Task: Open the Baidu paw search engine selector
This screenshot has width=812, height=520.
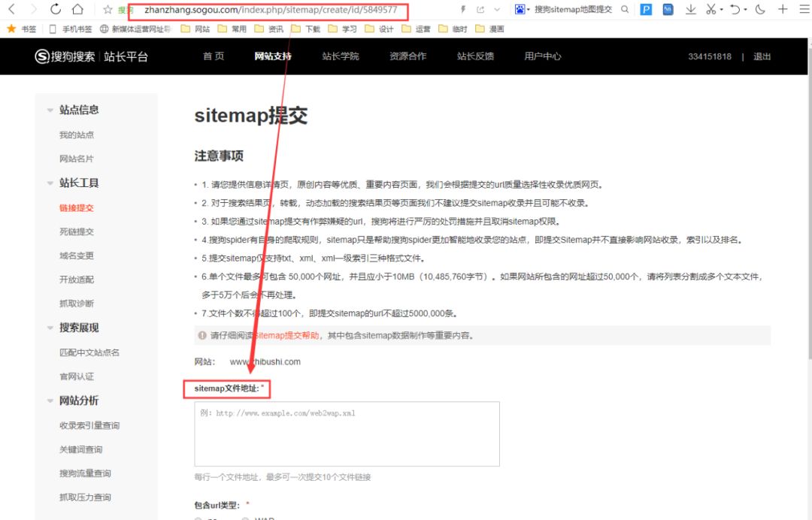Action: pyautogui.click(x=522, y=9)
